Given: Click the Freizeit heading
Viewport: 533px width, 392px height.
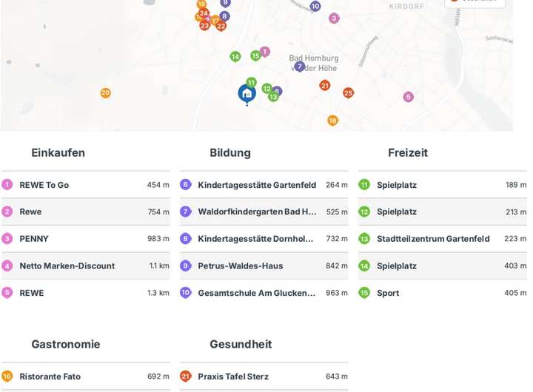Looking at the screenshot, I should tap(408, 153).
